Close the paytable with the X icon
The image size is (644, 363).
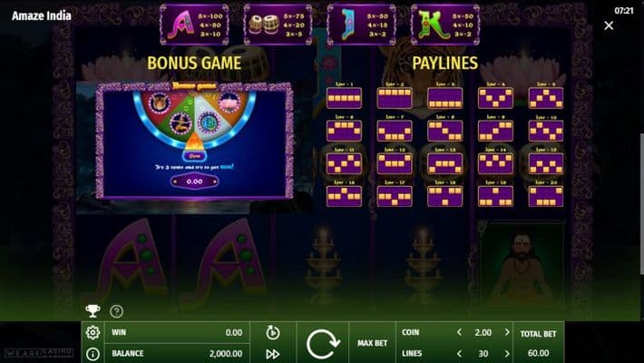click(x=609, y=25)
